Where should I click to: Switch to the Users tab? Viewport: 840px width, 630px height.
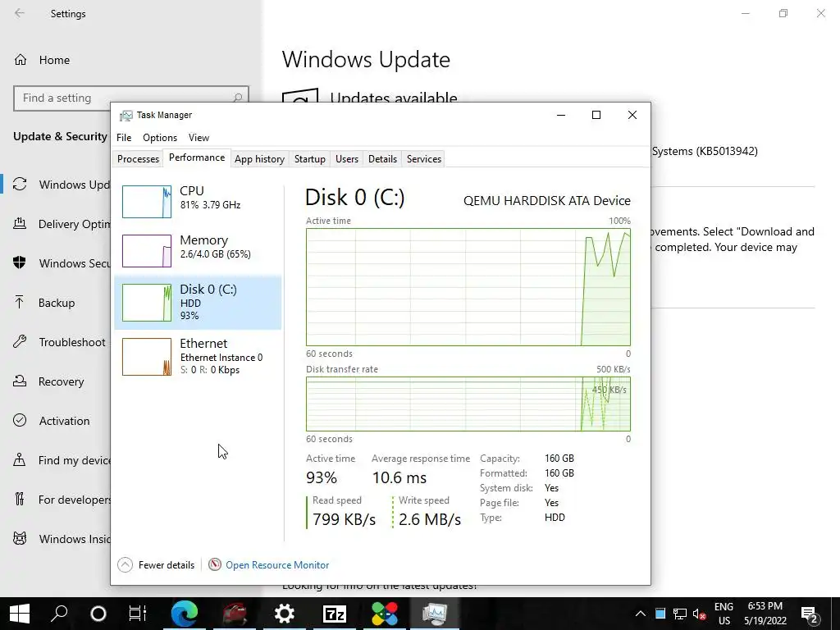(x=347, y=159)
